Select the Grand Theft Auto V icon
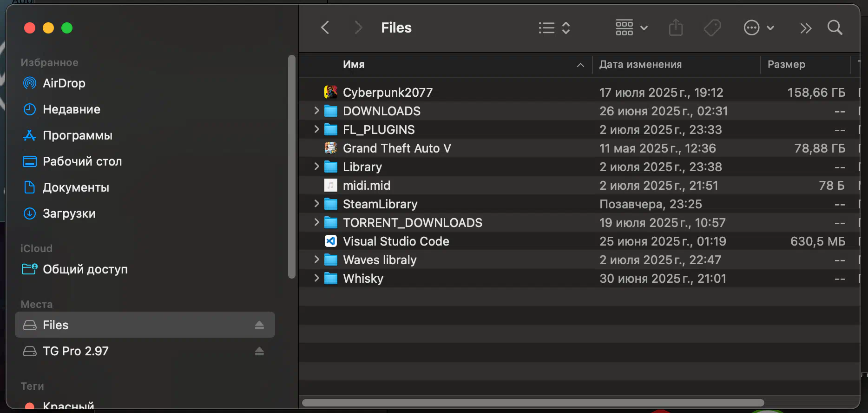 pyautogui.click(x=331, y=148)
